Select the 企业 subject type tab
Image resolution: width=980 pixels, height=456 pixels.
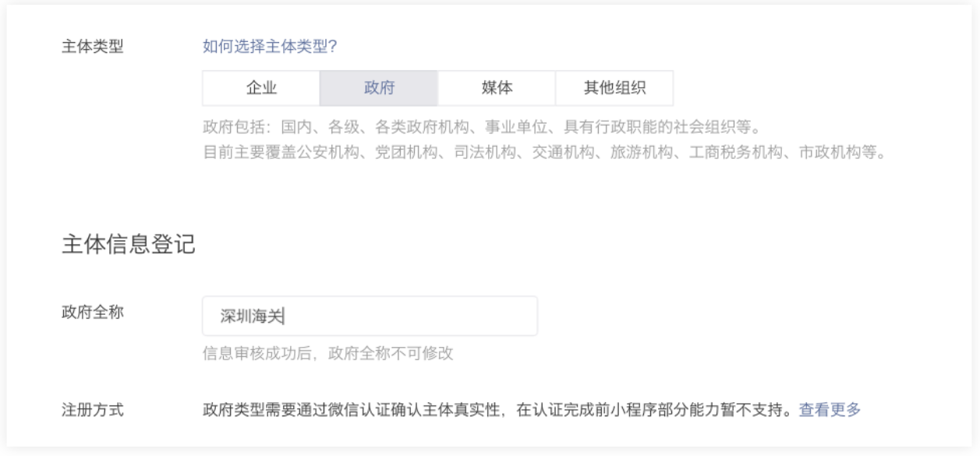click(261, 88)
